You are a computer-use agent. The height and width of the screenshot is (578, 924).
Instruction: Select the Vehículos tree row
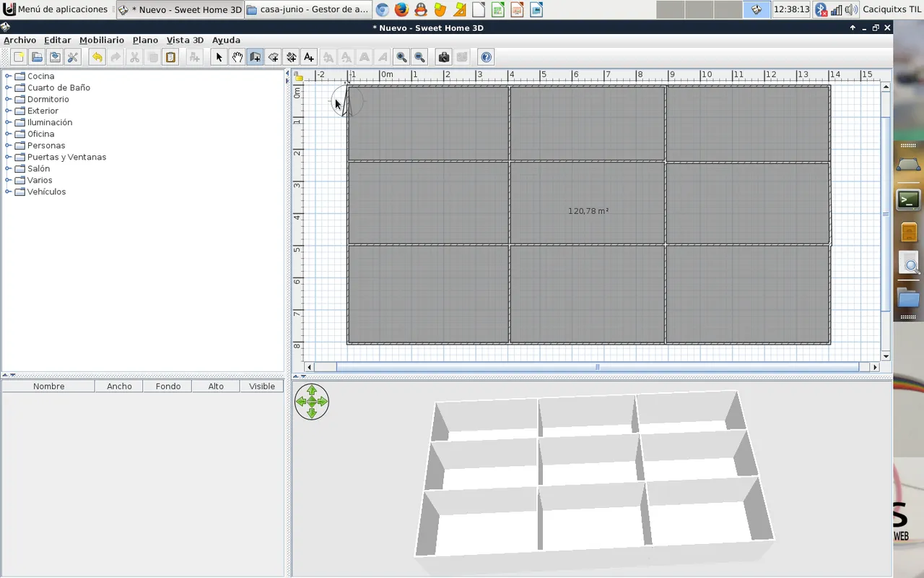tap(46, 191)
